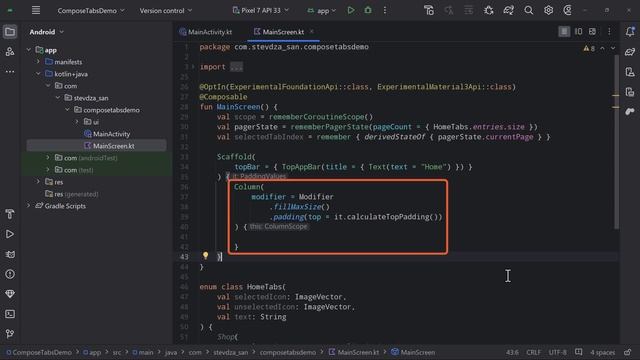640x360 pixels.
Task: Expand the res folder
Action: click(x=38, y=182)
